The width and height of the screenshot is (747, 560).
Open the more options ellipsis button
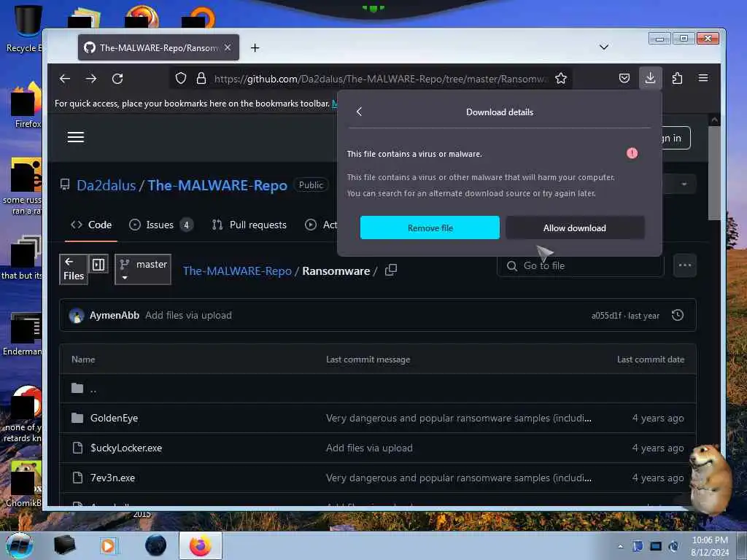684,265
